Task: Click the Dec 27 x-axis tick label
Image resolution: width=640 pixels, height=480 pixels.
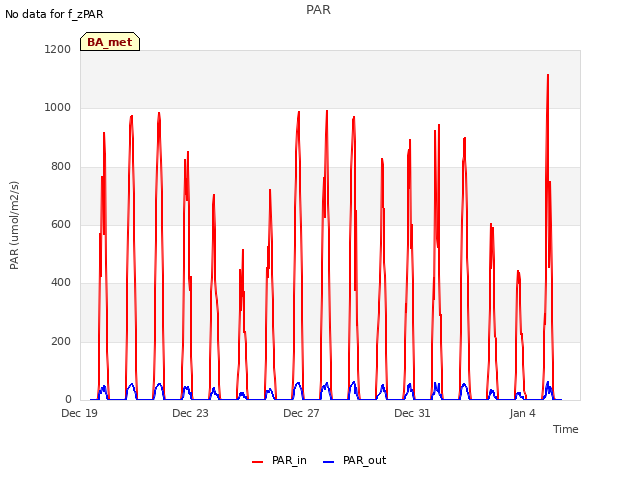Action: click(x=301, y=413)
